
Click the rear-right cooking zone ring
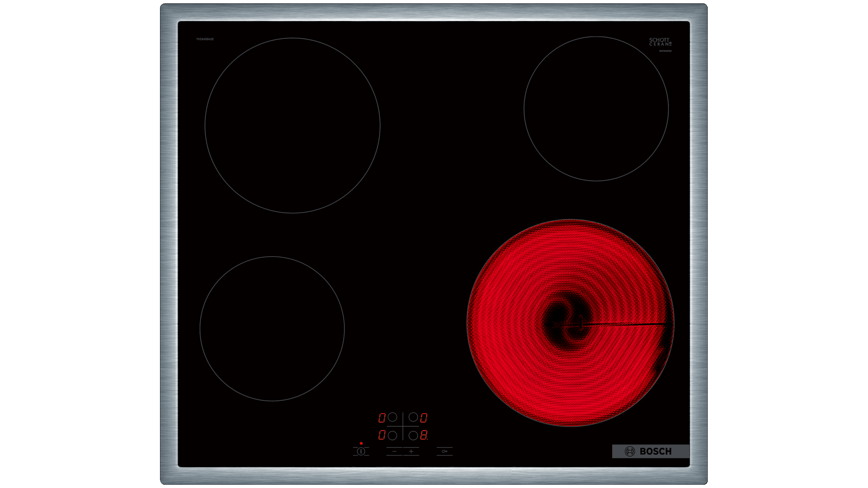click(x=596, y=109)
